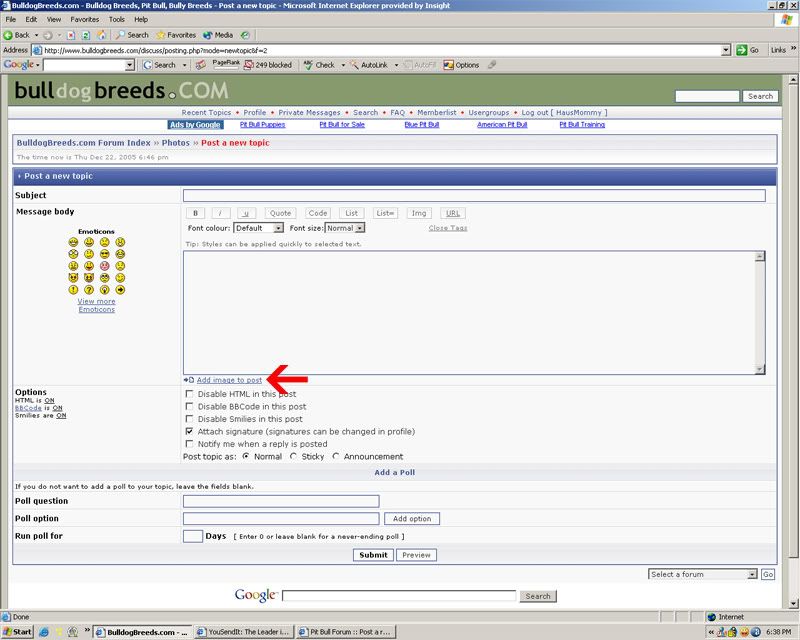Enable Notify me when a reply is posted
The width and height of the screenshot is (800, 640).
click(189, 444)
